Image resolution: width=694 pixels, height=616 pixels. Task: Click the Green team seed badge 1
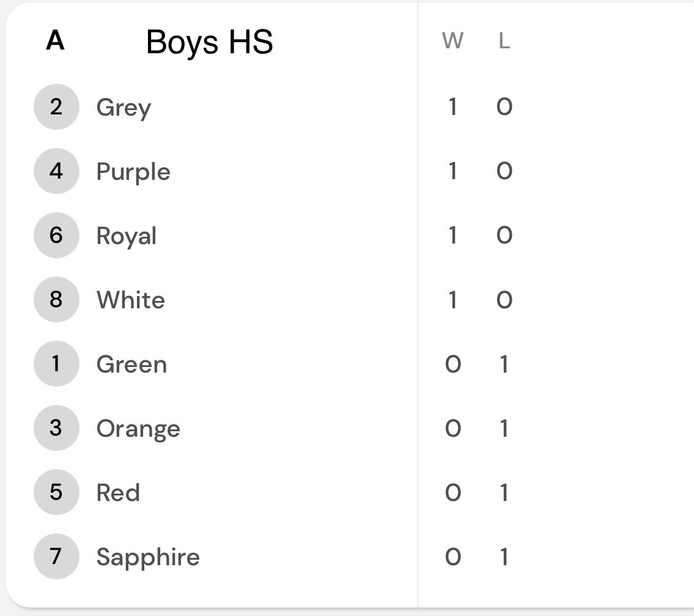click(x=56, y=363)
